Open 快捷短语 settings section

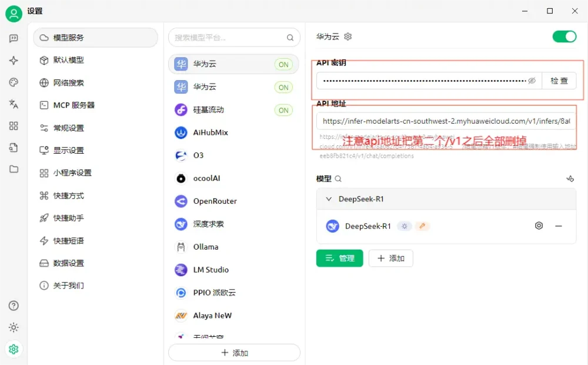tap(96, 241)
